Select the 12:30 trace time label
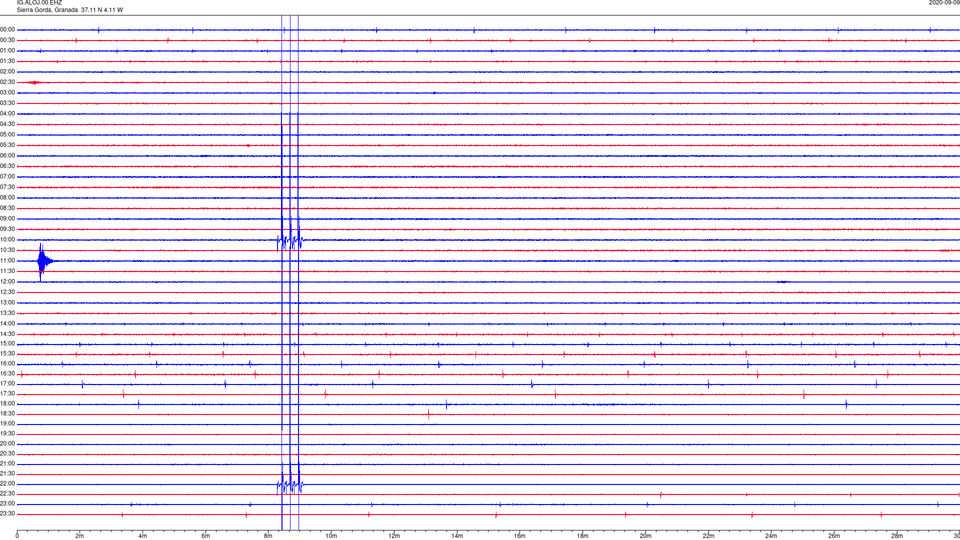The width and height of the screenshot is (960, 540). 7,292
